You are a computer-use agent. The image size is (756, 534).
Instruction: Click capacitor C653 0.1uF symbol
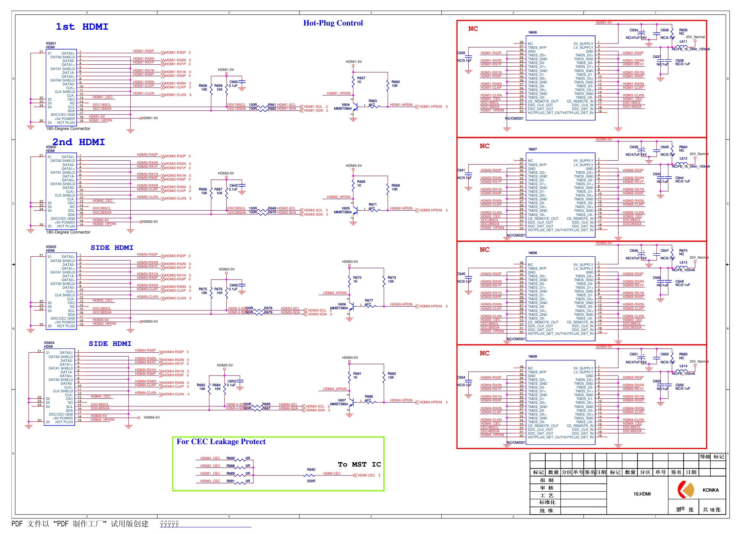pos(240,381)
